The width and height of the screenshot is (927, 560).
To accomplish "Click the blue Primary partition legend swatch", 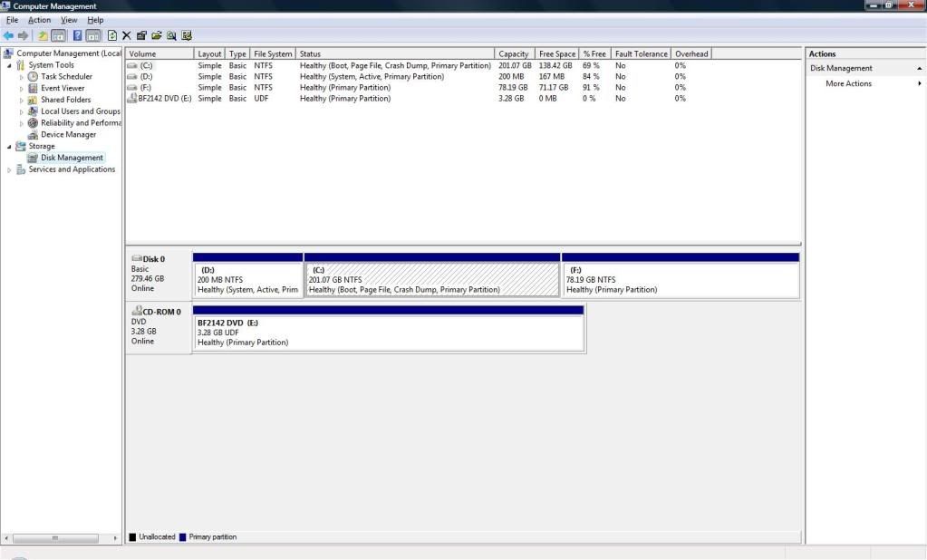I will pos(184,537).
